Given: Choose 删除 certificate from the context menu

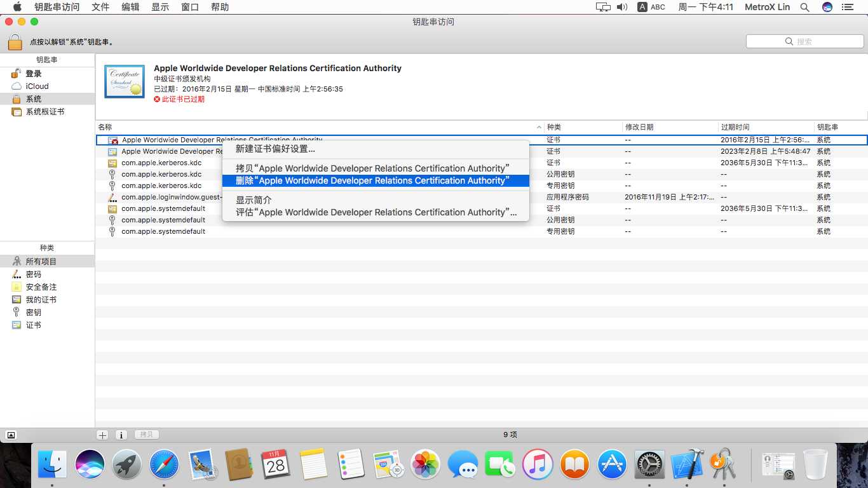Looking at the screenshot, I should click(x=376, y=180).
